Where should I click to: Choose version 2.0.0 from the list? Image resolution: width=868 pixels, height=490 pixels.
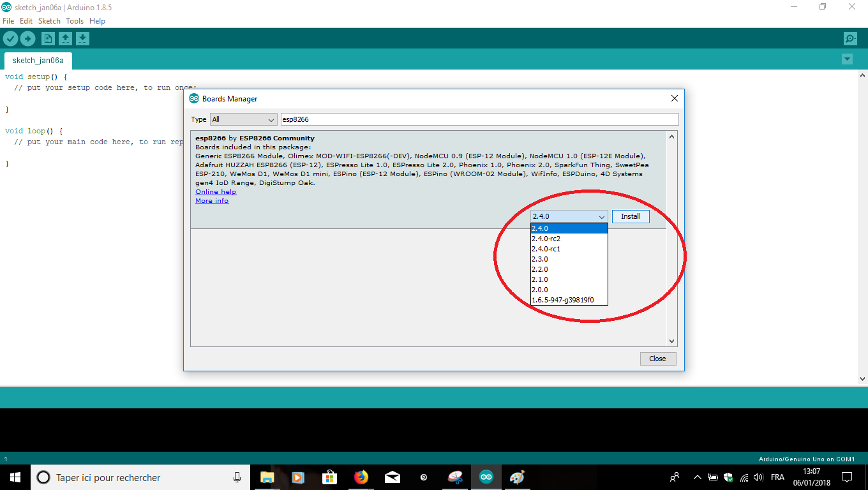click(x=569, y=290)
